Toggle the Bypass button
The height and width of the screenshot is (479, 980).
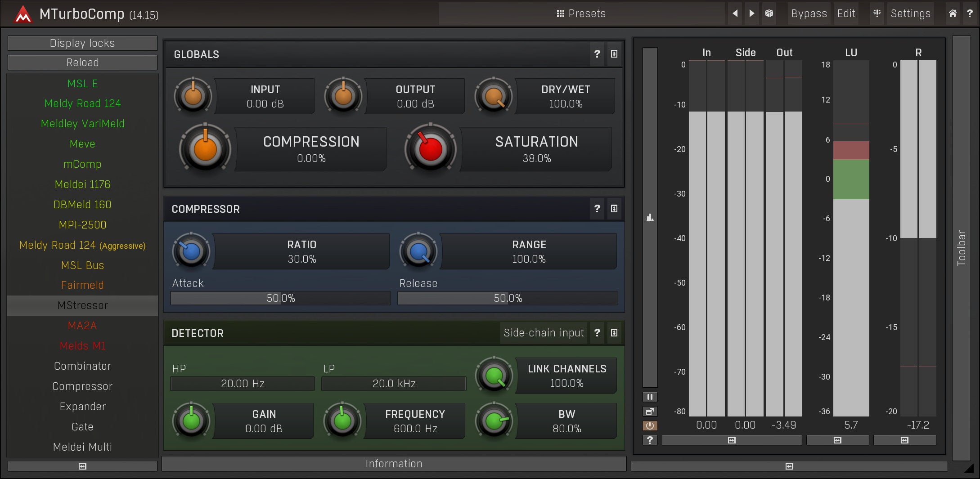pos(809,13)
